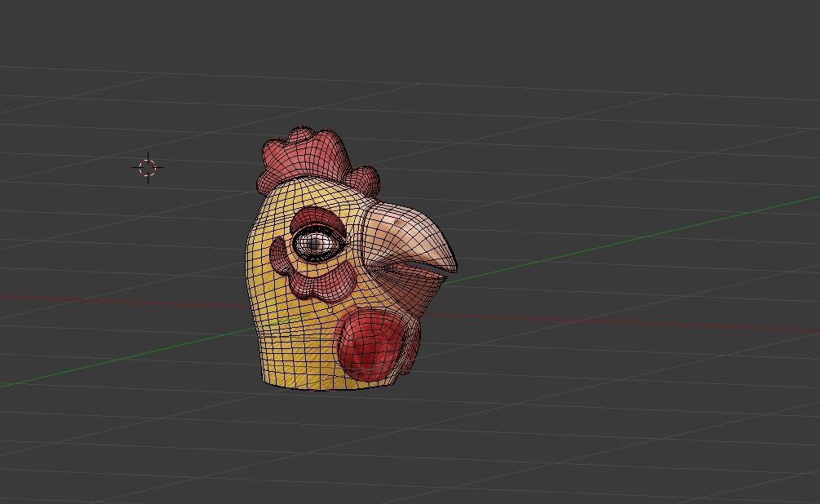Click the 3D cursor crosshair in viewport
The image size is (820, 504).
pos(148,168)
